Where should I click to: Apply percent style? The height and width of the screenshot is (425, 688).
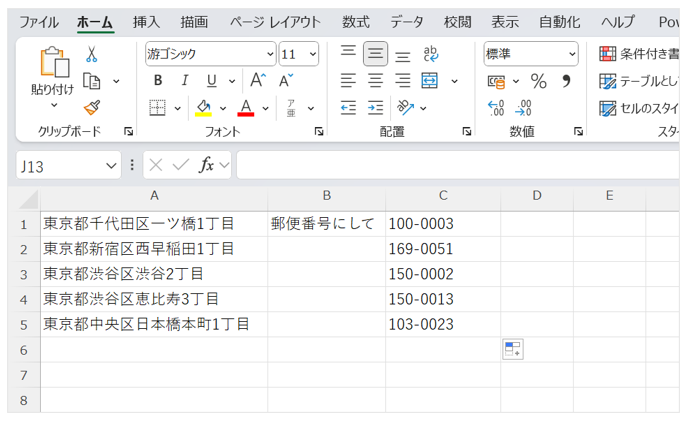tap(538, 81)
